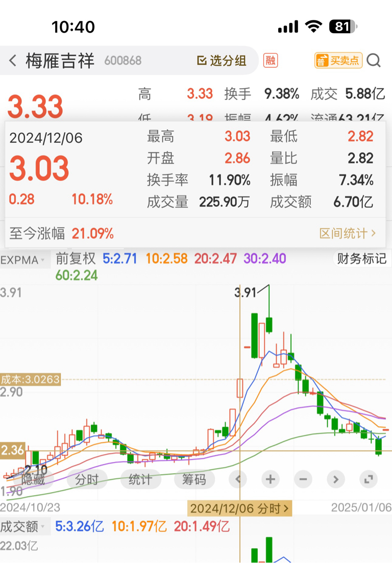Tap the 20:1.49亿 volume average
This screenshot has height=563, width=392.
click(x=202, y=527)
